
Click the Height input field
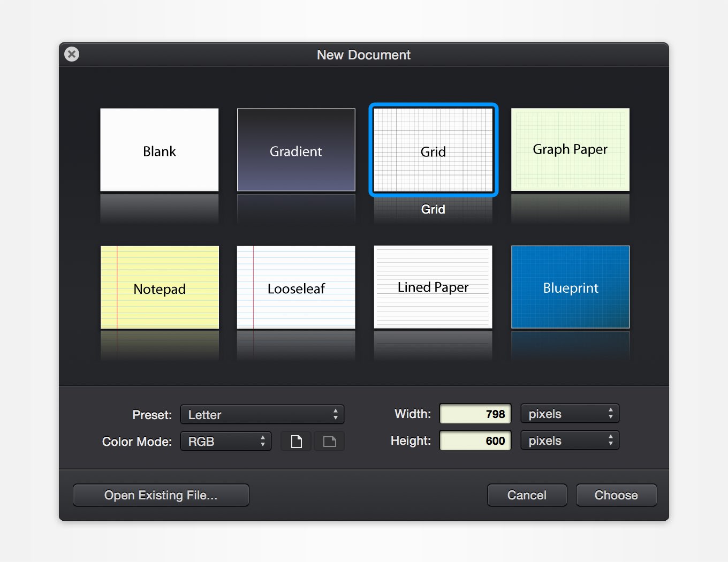pos(475,441)
